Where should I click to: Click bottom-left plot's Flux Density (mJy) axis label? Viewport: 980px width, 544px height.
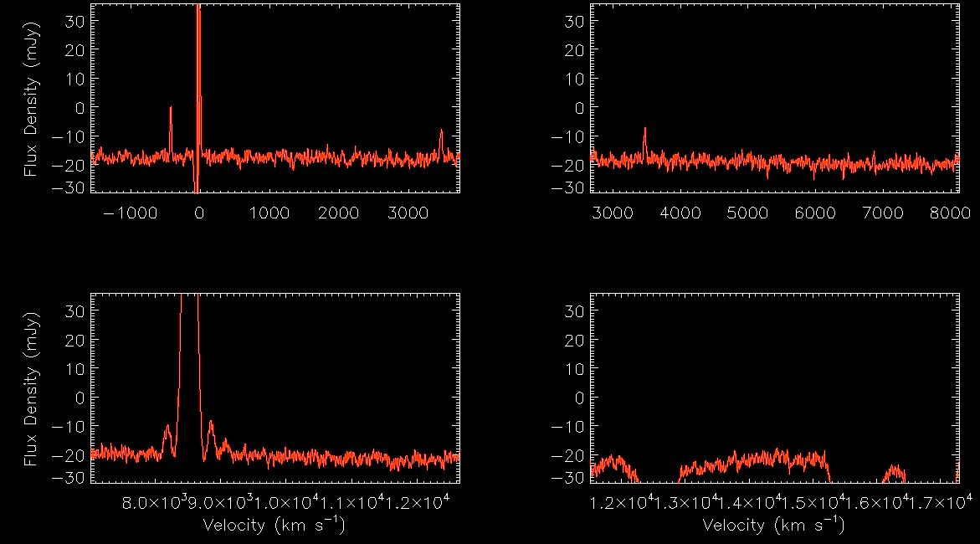point(31,388)
